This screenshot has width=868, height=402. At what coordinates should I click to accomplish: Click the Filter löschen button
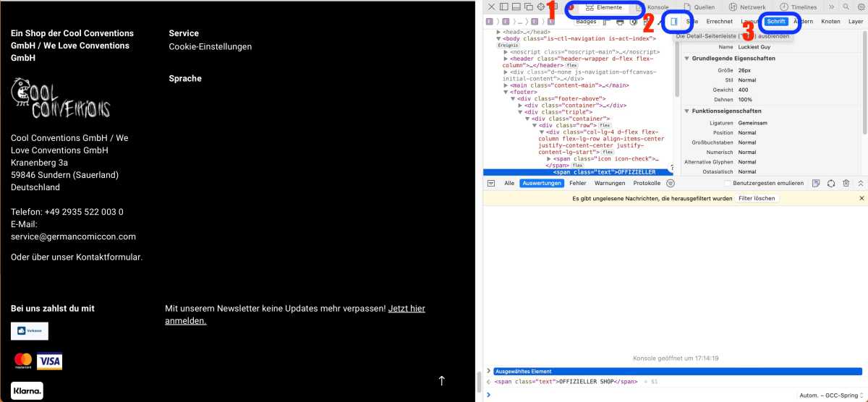point(757,198)
